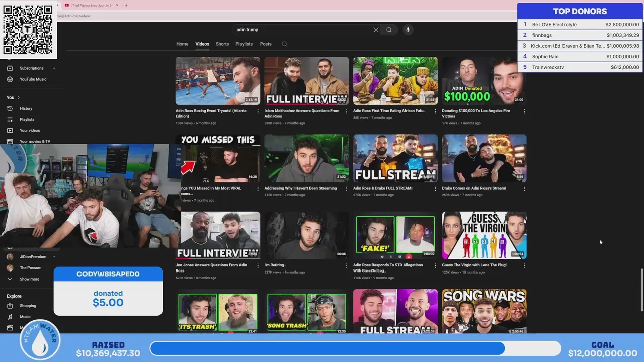
Task: Open Playlists in sidebar
Action: [x=27, y=119]
